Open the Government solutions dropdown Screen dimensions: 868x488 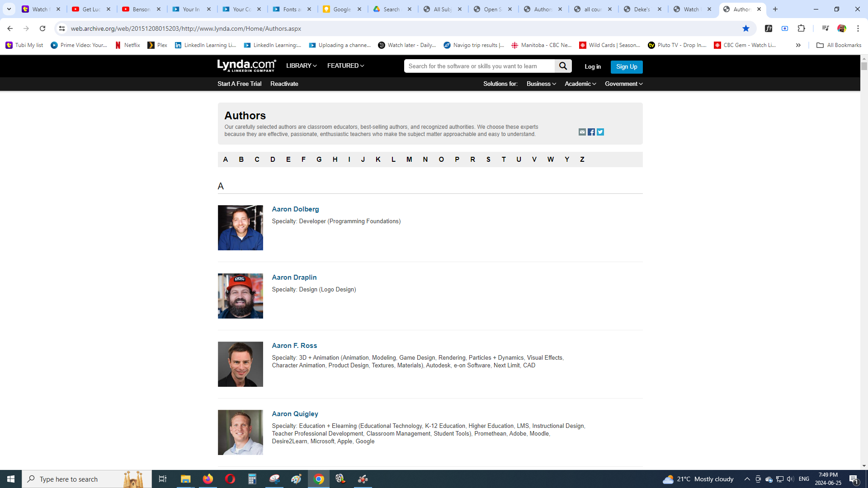point(623,84)
